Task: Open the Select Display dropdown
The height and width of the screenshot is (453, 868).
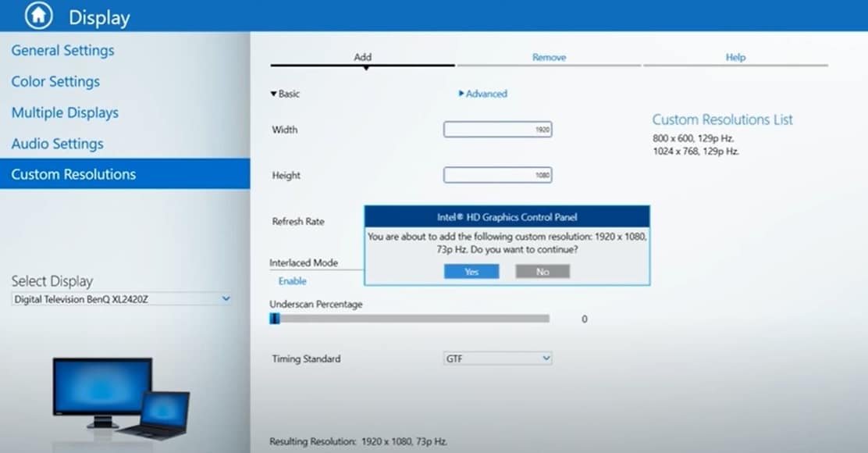Action: click(121, 299)
